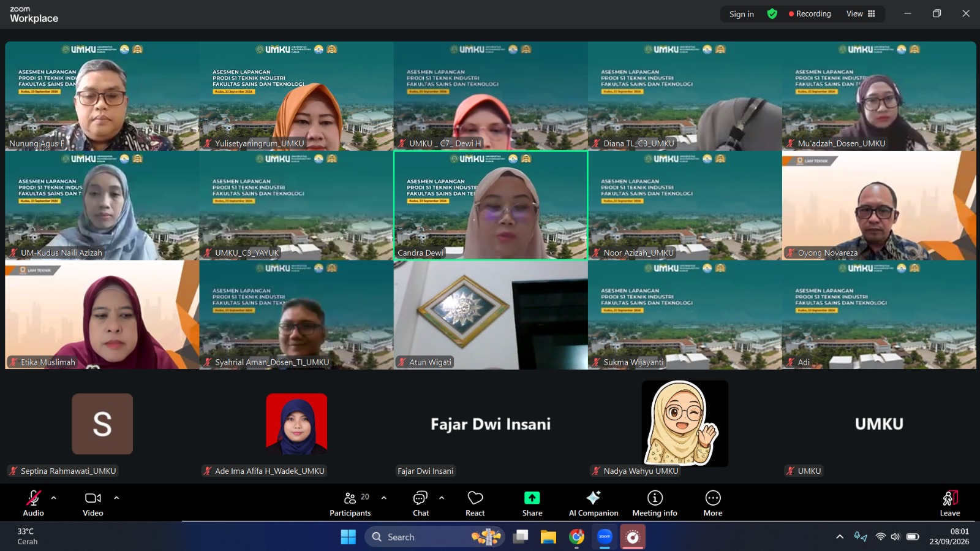Click the Sign in button
The height and width of the screenshot is (551, 980).
point(742,14)
